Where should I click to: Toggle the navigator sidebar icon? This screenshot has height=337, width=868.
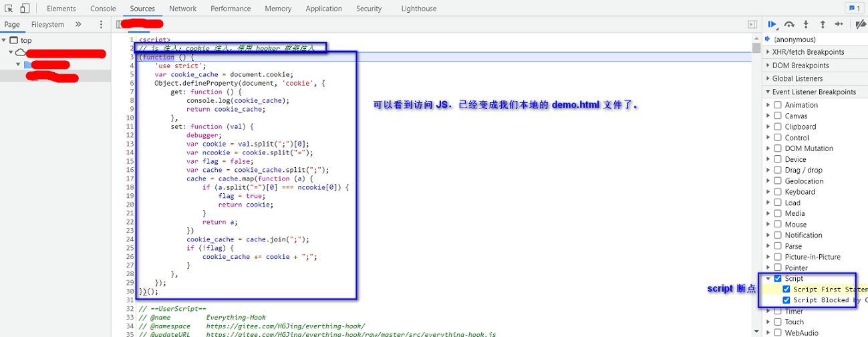[119, 24]
